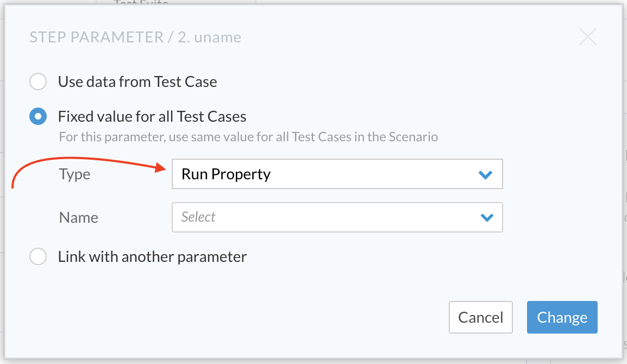This screenshot has height=364, width=627.
Task: Click the 'Link with another parameter' label text
Action: tap(152, 256)
